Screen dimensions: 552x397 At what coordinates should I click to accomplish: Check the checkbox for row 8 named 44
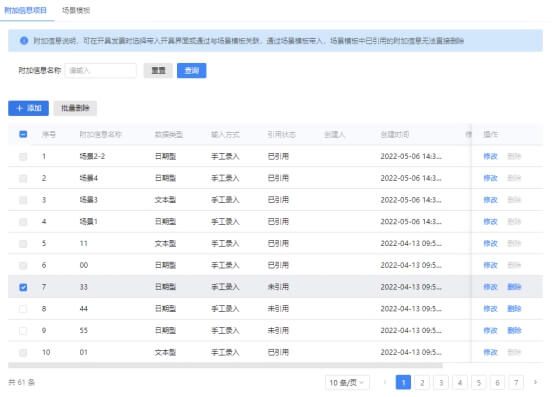pyautogui.click(x=23, y=309)
